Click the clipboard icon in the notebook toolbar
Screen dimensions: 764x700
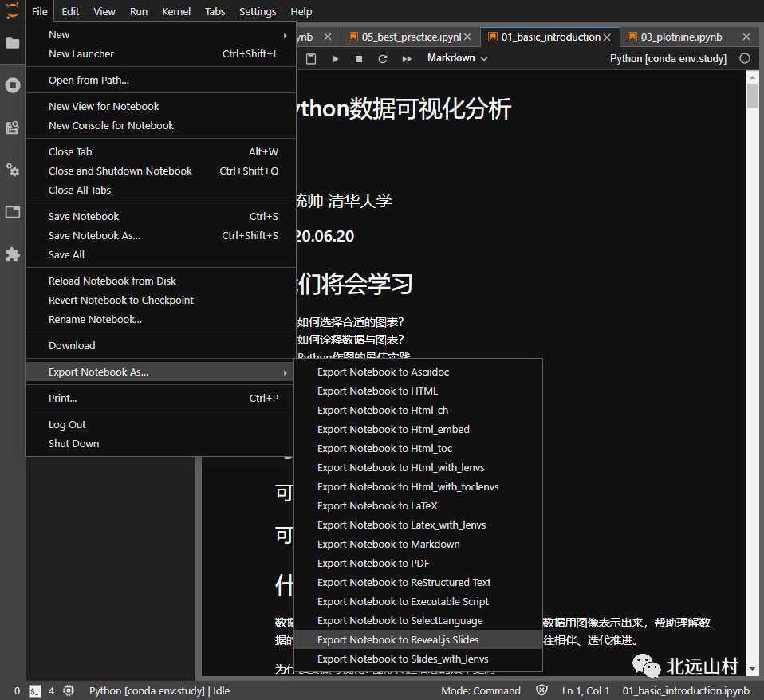pos(311,57)
